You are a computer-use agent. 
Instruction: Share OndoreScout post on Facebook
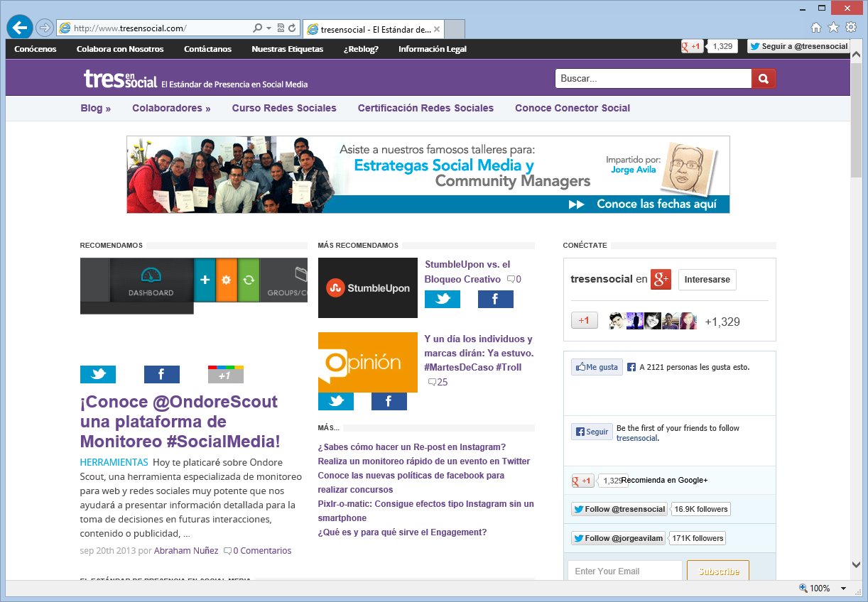(x=162, y=374)
